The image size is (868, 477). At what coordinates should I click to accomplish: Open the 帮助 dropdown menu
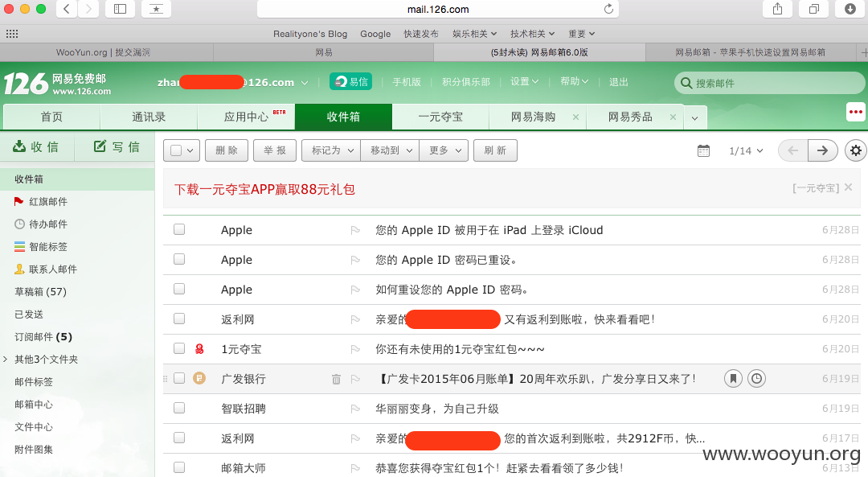(x=574, y=81)
